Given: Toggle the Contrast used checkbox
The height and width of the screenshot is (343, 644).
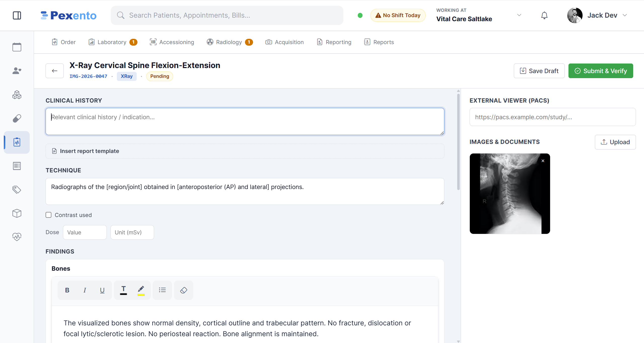Looking at the screenshot, I should click(49, 215).
